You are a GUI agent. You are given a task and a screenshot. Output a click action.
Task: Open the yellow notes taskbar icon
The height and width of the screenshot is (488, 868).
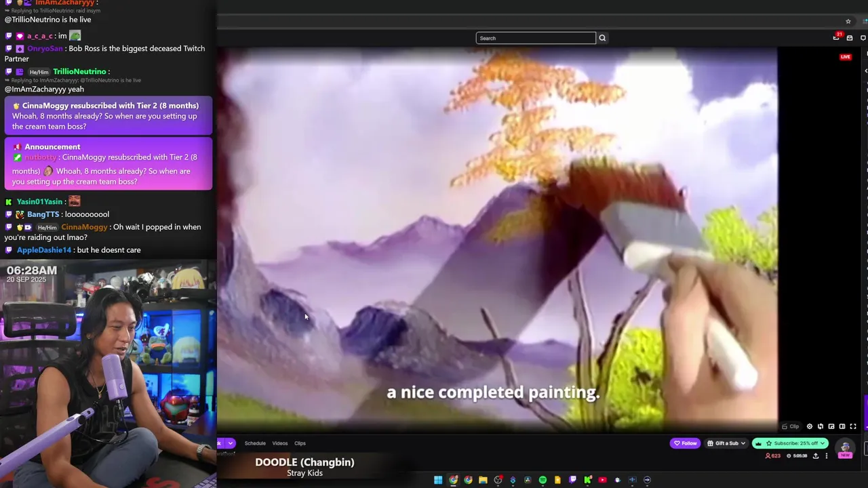click(557, 480)
